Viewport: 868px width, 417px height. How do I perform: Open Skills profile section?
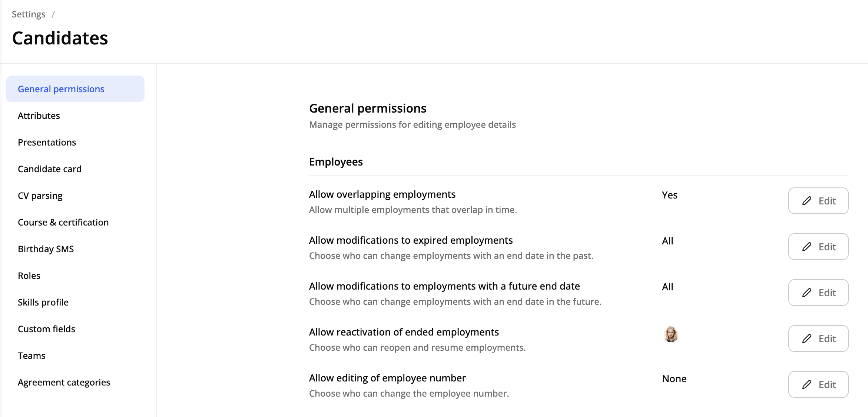(43, 302)
